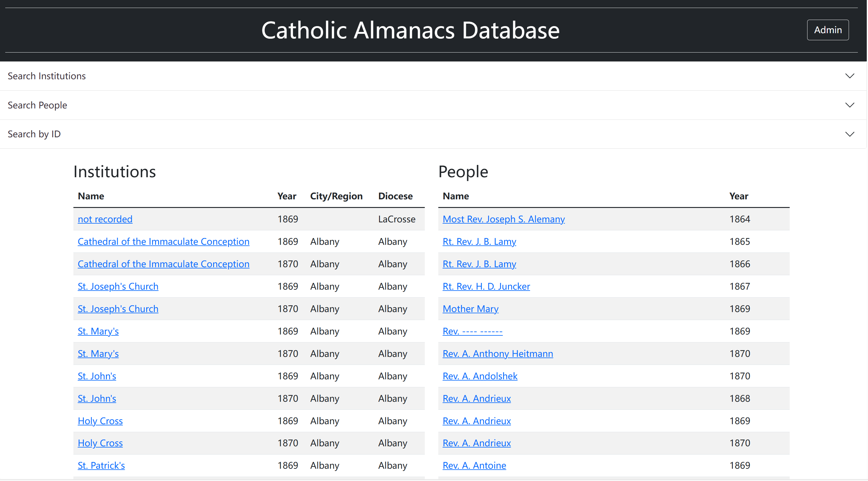Open Holy Cross 1869 link
This screenshot has width=868, height=481.
point(100,421)
